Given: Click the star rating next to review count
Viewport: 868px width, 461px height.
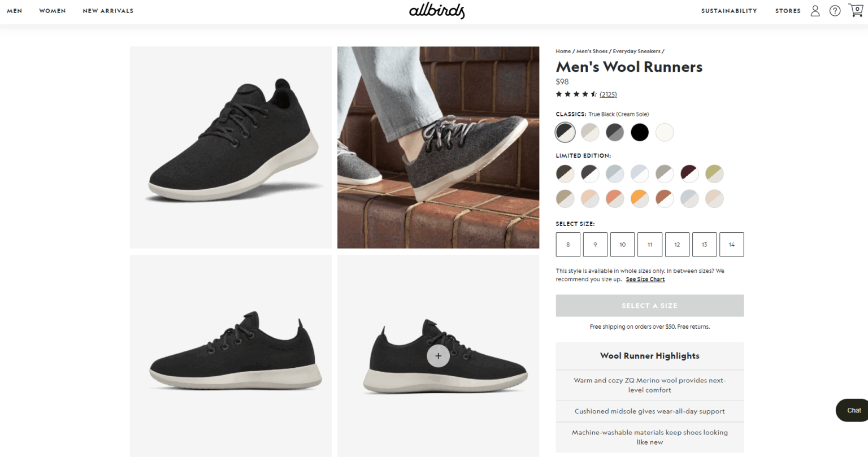Looking at the screenshot, I should [575, 94].
